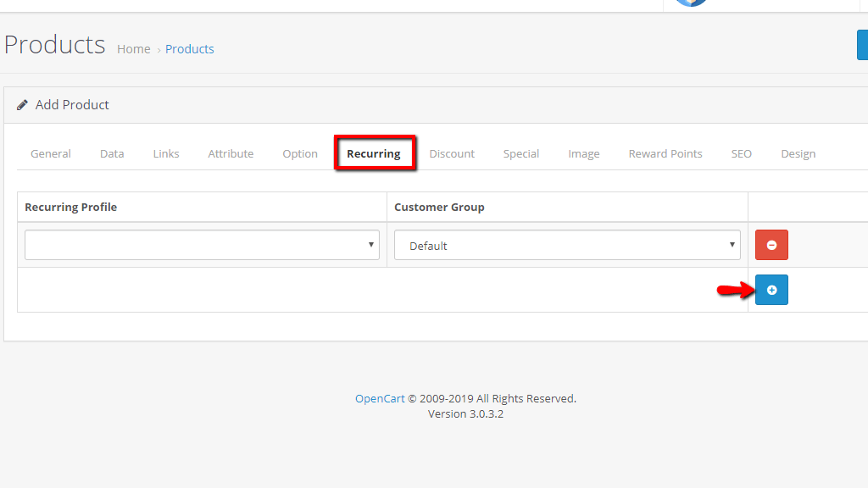Click the OpenCart copyright link
The width and height of the screenshot is (868, 488).
(x=380, y=397)
